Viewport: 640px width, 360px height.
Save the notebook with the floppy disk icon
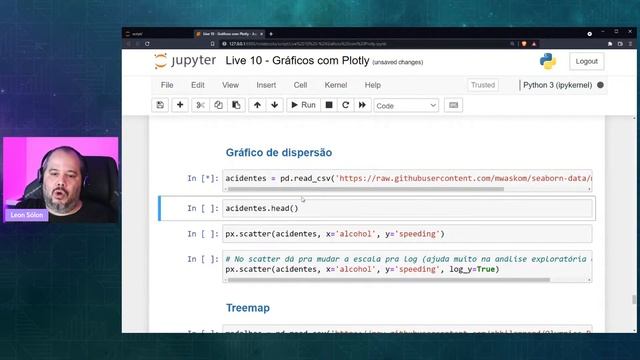coord(160,105)
